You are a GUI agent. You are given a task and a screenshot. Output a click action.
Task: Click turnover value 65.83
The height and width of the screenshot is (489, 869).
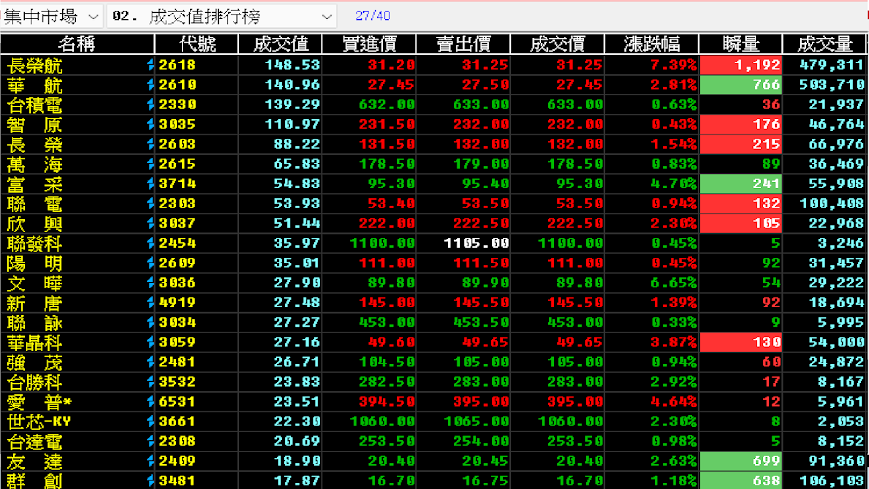click(x=297, y=164)
